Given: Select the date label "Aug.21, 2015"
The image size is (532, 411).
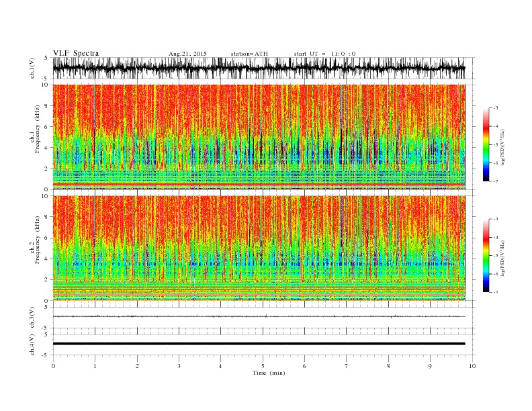Looking at the screenshot, I should coord(187,54).
